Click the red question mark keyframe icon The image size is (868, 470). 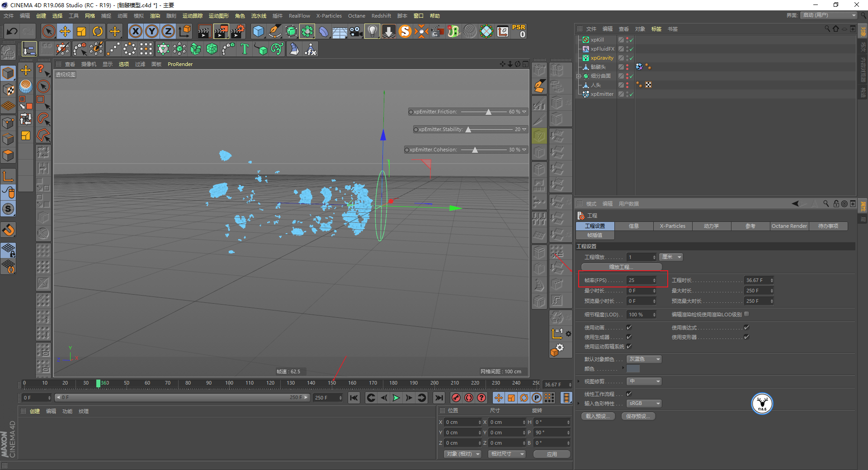[x=482, y=398]
